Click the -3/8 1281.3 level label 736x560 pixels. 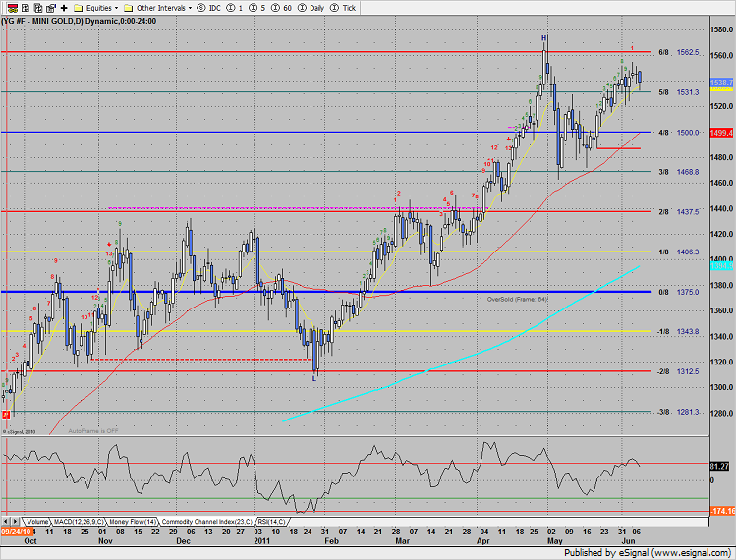[678, 412]
